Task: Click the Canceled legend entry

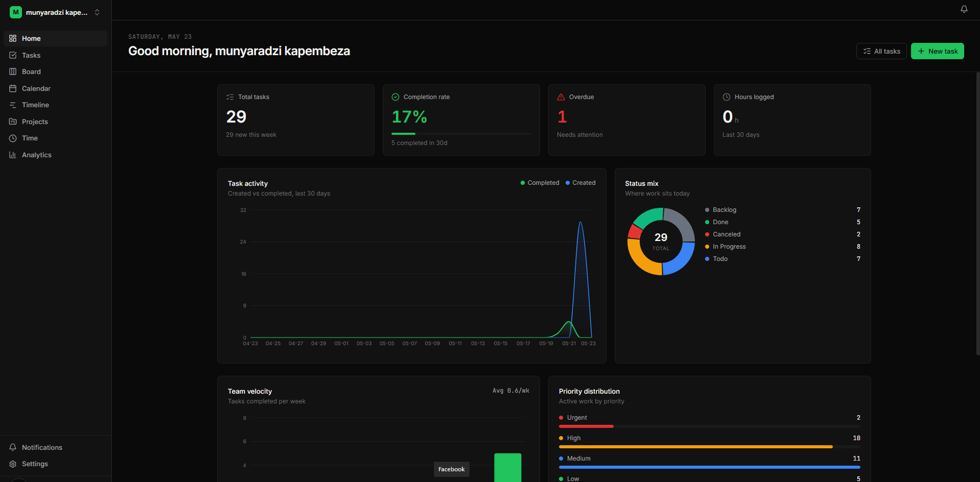Action: coord(783,234)
